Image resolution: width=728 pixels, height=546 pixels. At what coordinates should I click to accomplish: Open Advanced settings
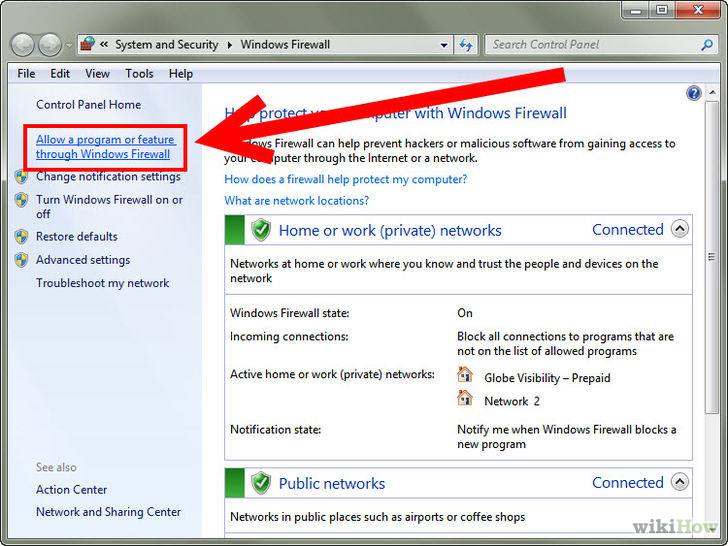[x=83, y=260]
